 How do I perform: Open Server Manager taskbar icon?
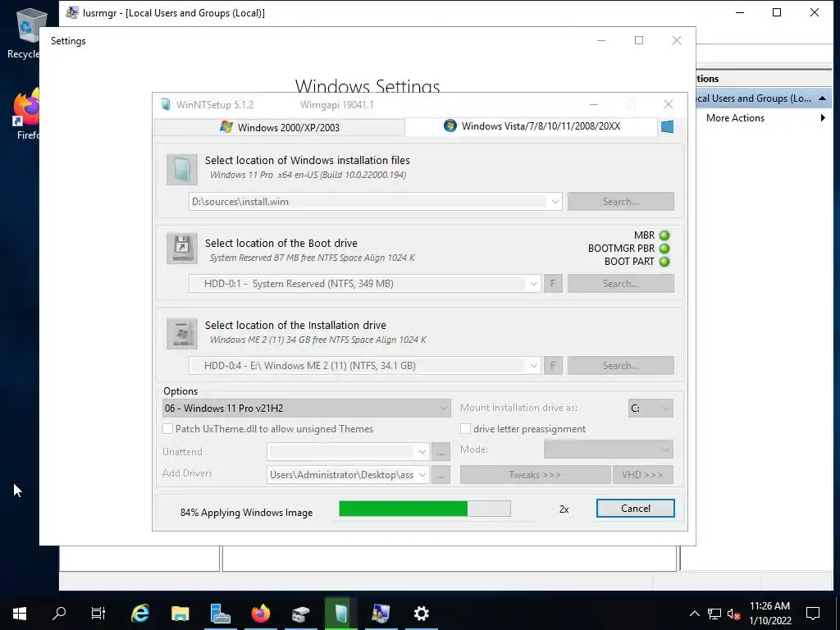(220, 614)
